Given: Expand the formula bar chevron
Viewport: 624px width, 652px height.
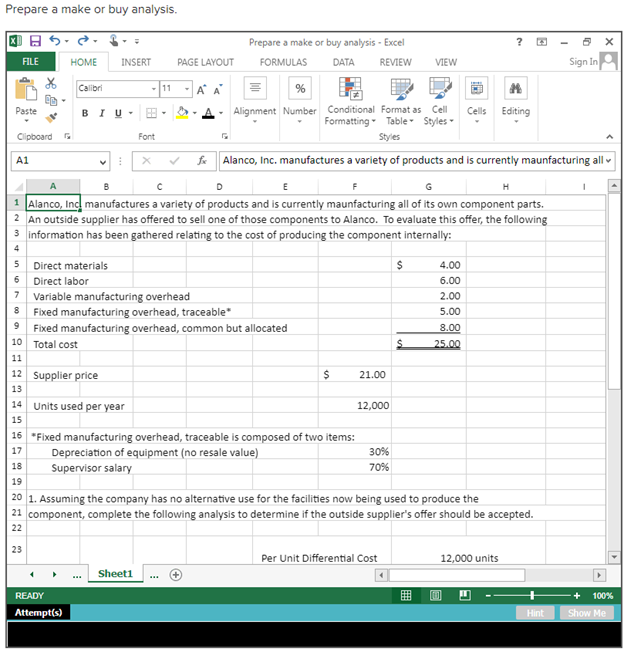Looking at the screenshot, I should point(609,161).
